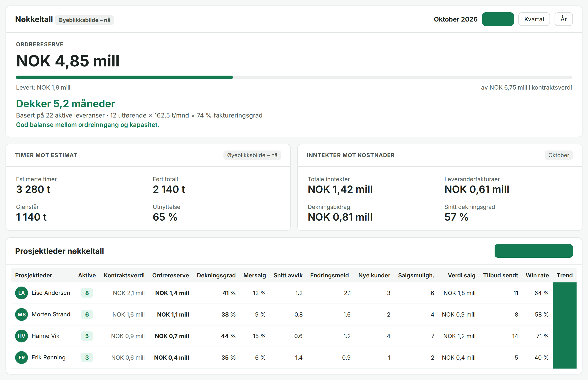Sort table by Trend column header
588x380 pixels.
coord(565,275)
